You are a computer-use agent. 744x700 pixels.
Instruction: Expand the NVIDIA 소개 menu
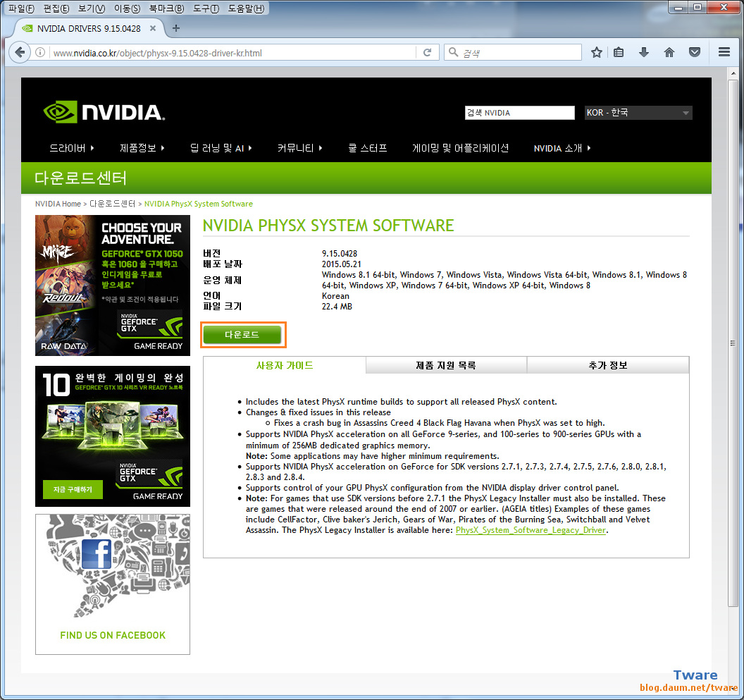pyautogui.click(x=562, y=148)
